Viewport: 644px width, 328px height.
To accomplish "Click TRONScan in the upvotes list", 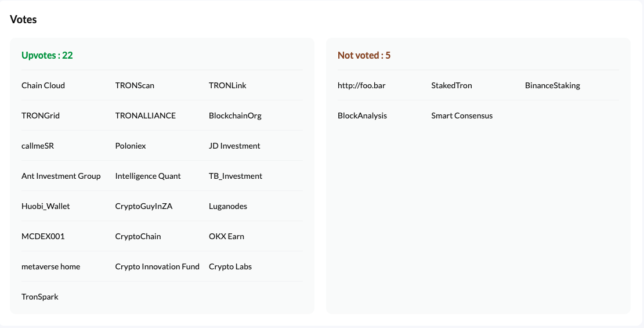I will pyautogui.click(x=135, y=85).
